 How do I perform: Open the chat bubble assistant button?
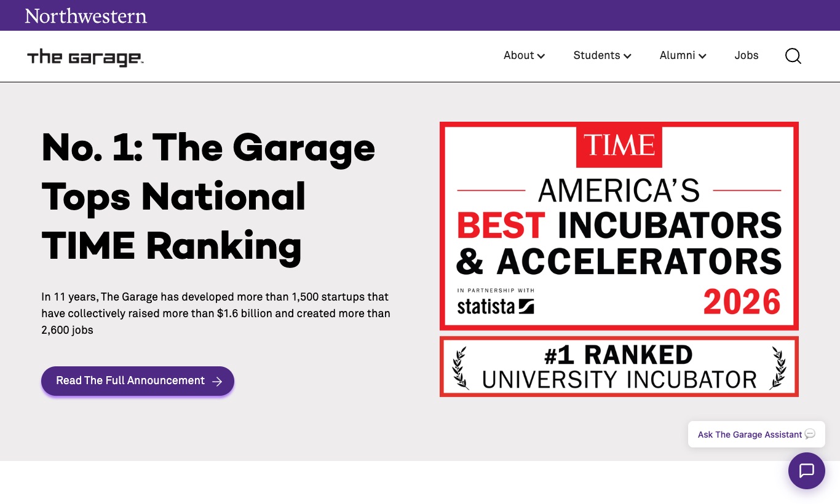[x=807, y=471]
